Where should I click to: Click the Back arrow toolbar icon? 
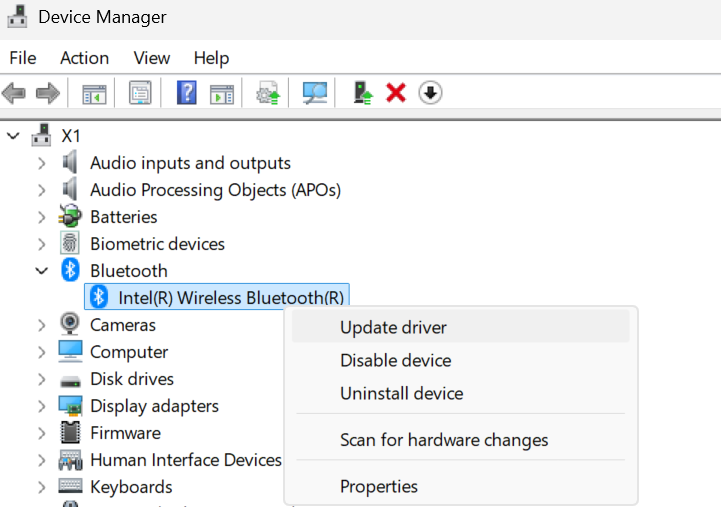14,93
